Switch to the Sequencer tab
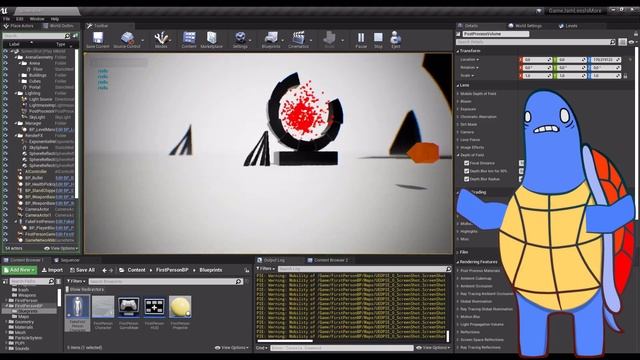Image resolution: width=640 pixels, height=360 pixels. pyautogui.click(x=67, y=260)
